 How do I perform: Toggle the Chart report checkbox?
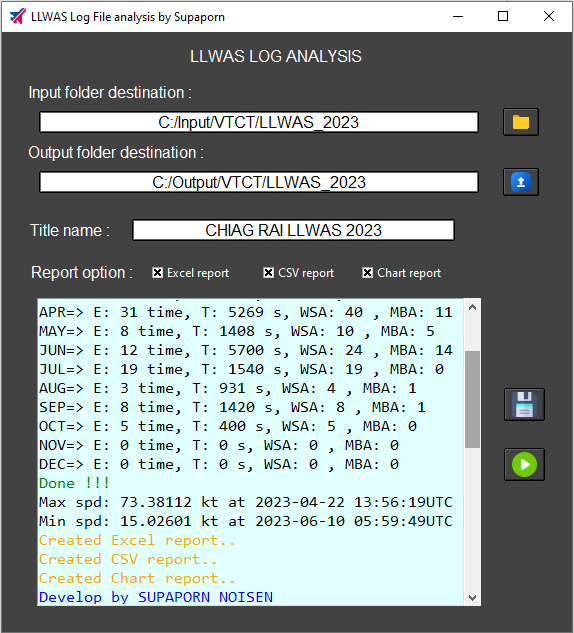(x=367, y=273)
